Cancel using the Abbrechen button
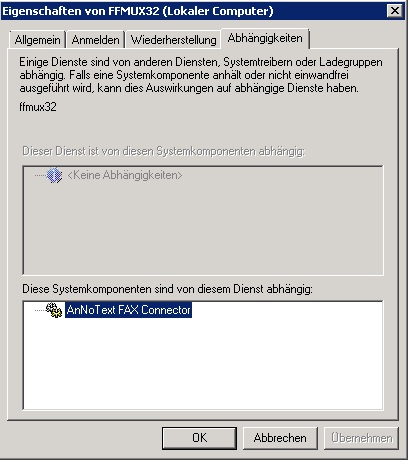Image resolution: width=410 pixels, height=465 pixels. (x=280, y=438)
